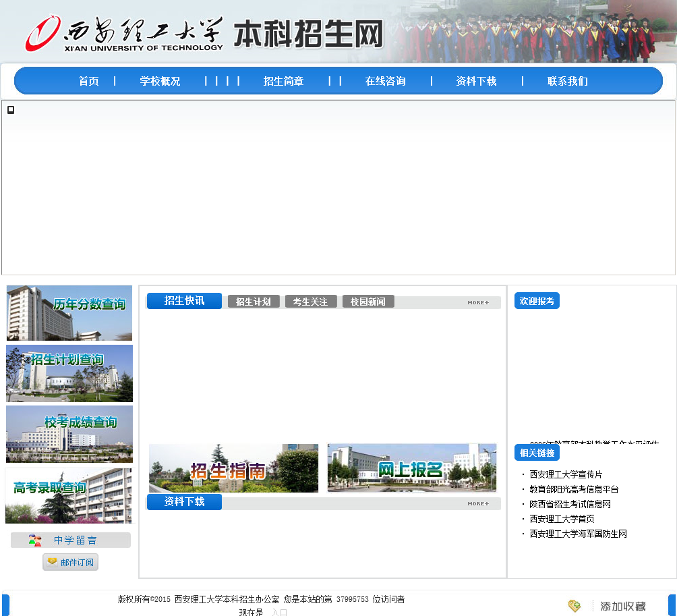Click the 本科招生网 header title
677x616 pixels.
point(309,34)
